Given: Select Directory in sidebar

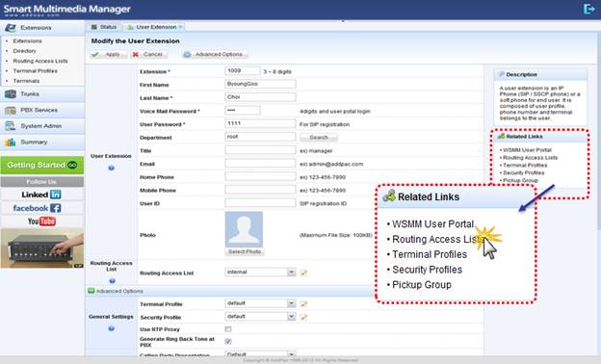Looking at the screenshot, I should (x=24, y=51).
